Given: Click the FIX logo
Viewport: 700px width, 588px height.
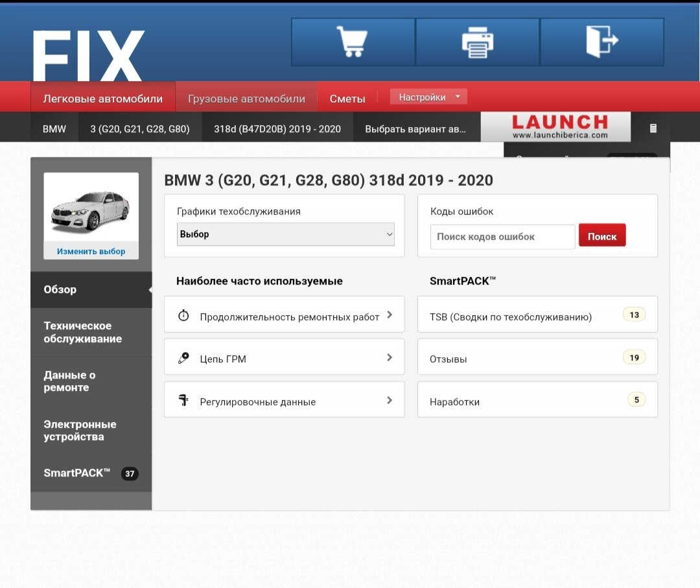Looking at the screenshot, I should pos(88,55).
